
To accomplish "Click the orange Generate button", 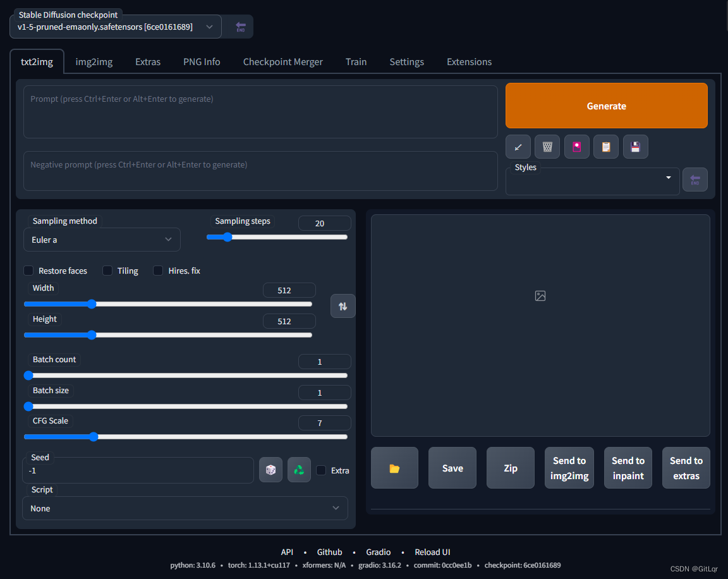I will tap(607, 106).
